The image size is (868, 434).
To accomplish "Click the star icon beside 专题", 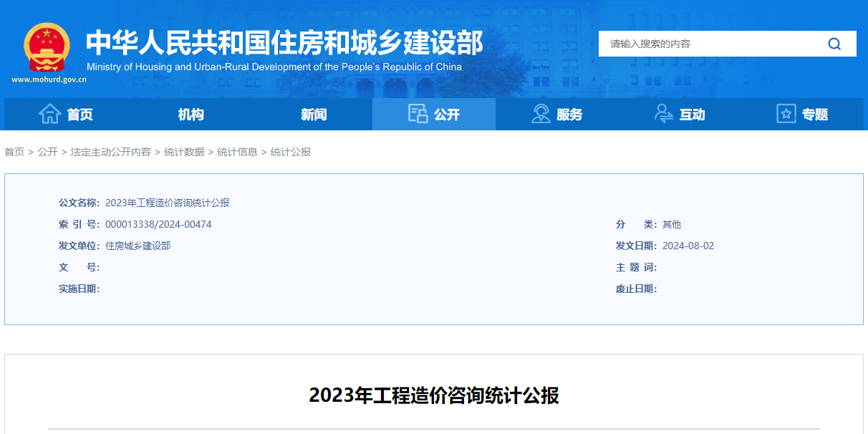I will (x=786, y=114).
